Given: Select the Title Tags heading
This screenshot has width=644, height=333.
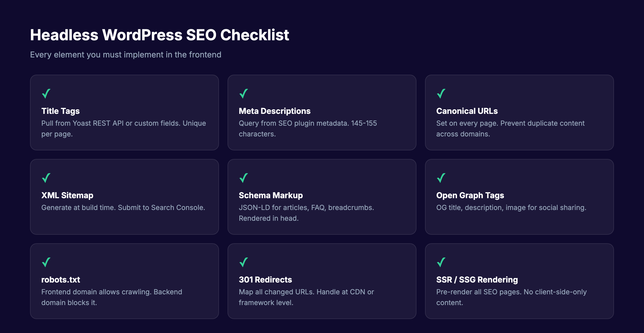Looking at the screenshot, I should click(x=60, y=111).
